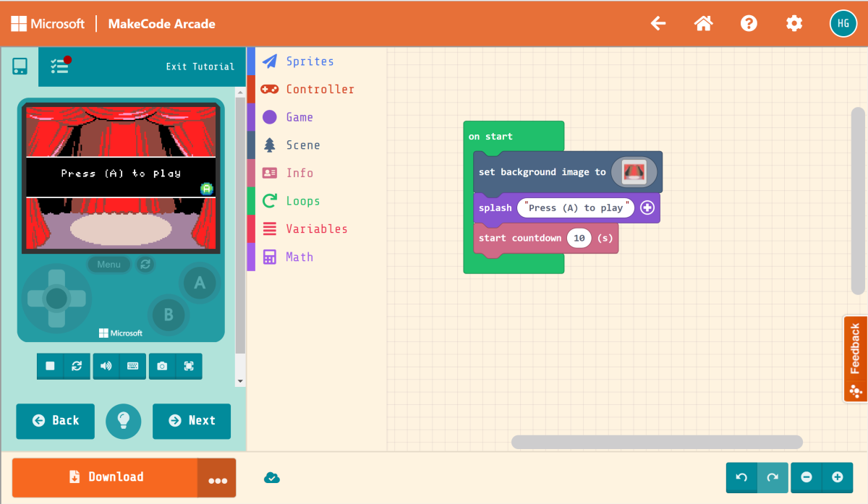Exit the tutorial
The height and width of the screenshot is (504, 868).
200,67
